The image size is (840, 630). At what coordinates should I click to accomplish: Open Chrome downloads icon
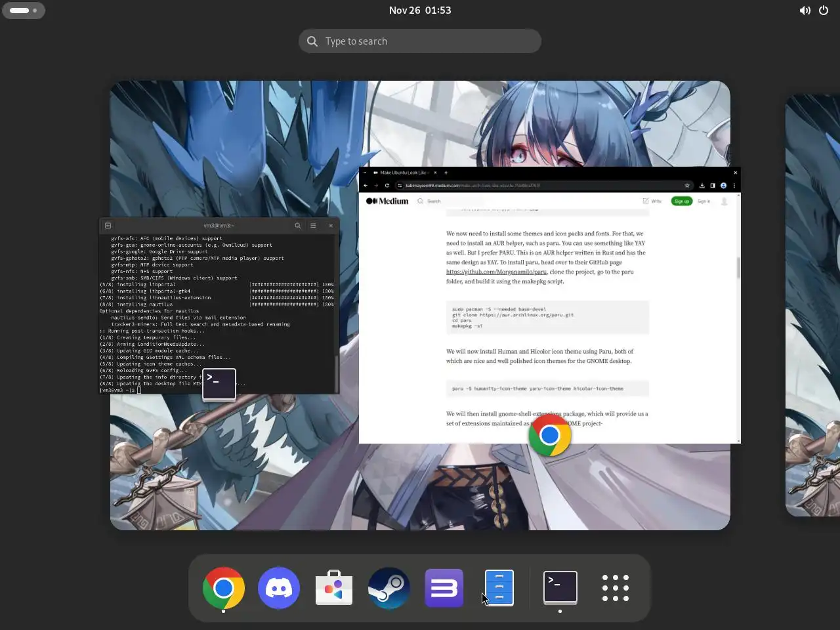(x=702, y=186)
